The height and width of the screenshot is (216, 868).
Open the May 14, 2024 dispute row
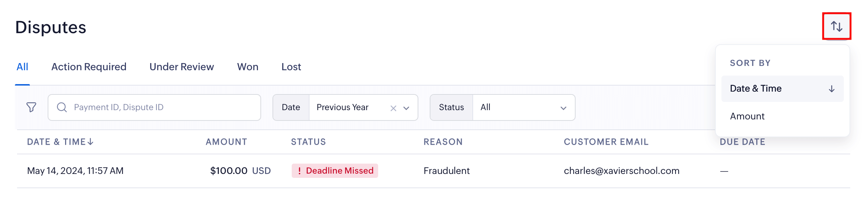(x=75, y=171)
